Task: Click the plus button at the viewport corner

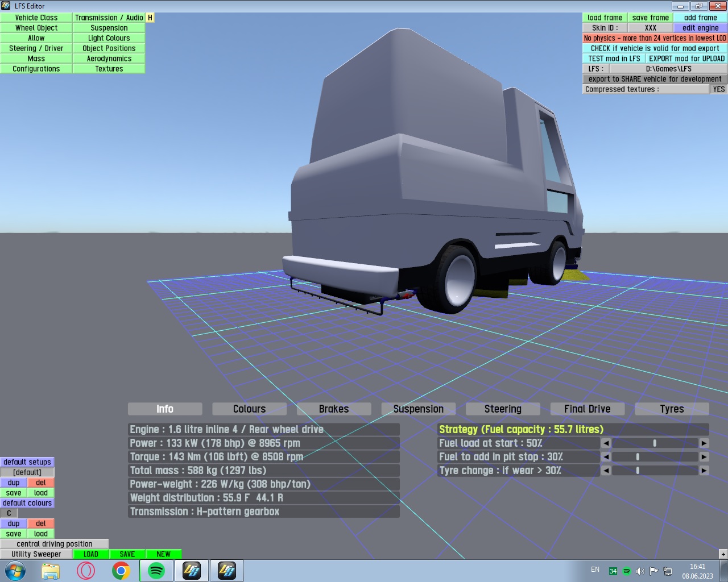Action: [723, 554]
